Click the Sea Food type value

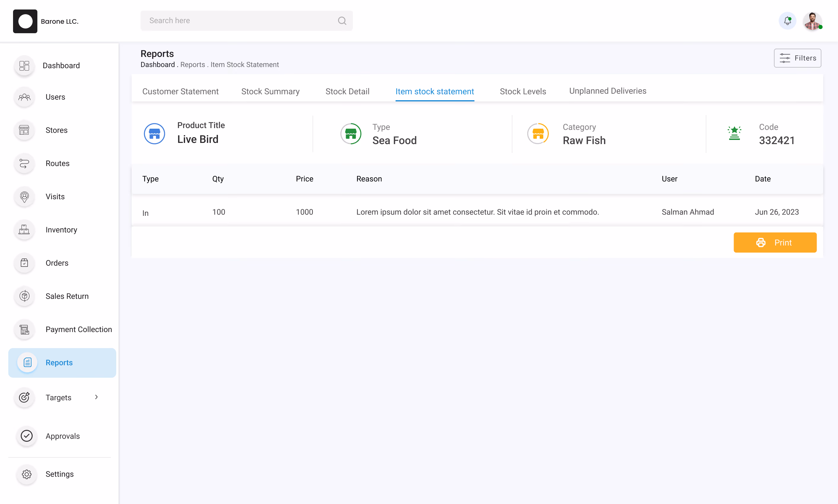(395, 140)
